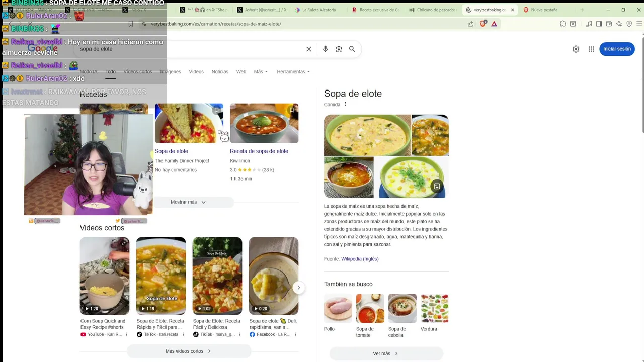Open the Sopa de elote recipe link
Image resolution: width=644 pixels, height=362 pixels.
pos(172,151)
